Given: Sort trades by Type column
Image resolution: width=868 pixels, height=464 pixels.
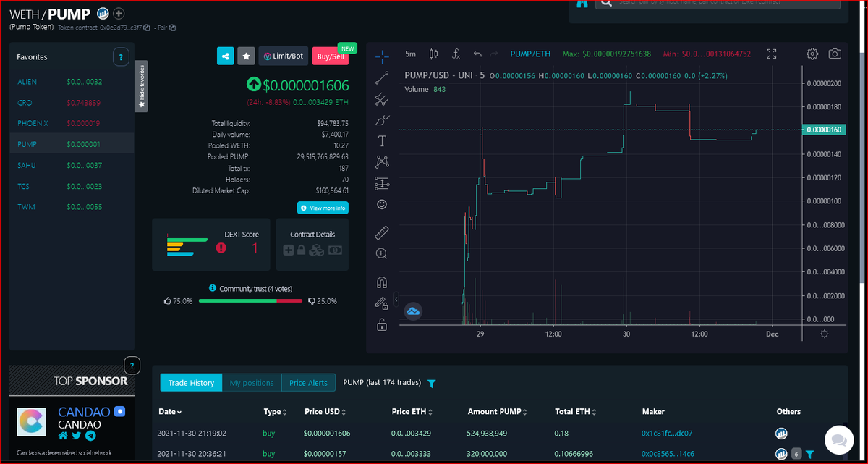Looking at the screenshot, I should pyautogui.click(x=275, y=412).
